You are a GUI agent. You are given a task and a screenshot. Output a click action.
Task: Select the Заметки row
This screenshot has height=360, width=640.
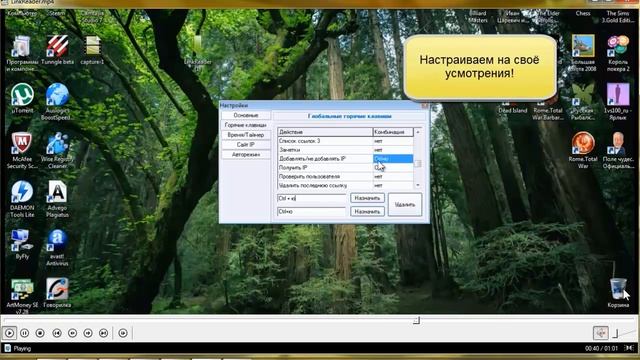tap(345, 150)
